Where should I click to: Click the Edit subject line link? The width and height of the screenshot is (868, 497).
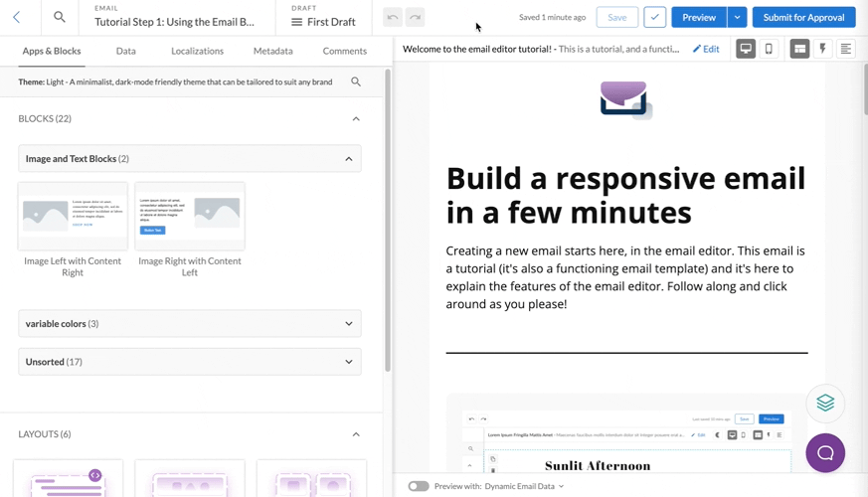[706, 49]
